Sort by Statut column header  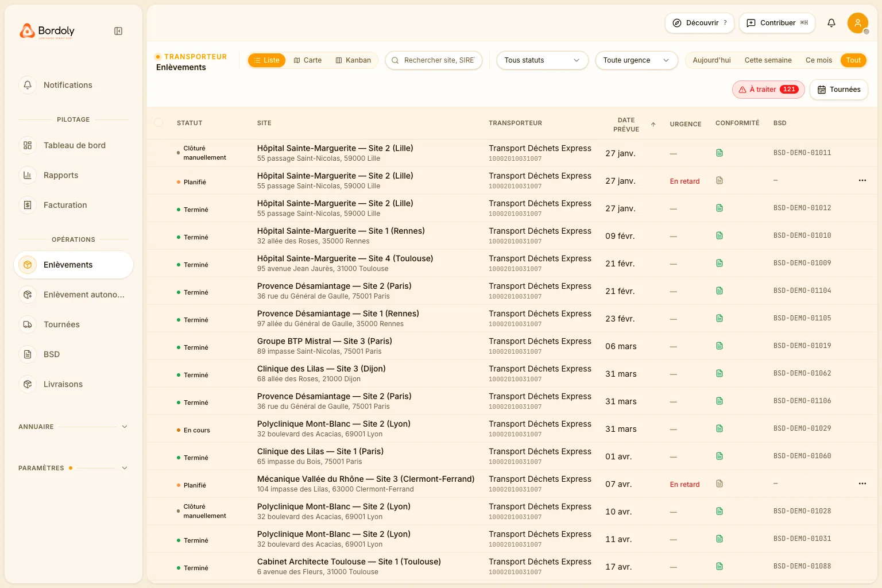point(189,123)
